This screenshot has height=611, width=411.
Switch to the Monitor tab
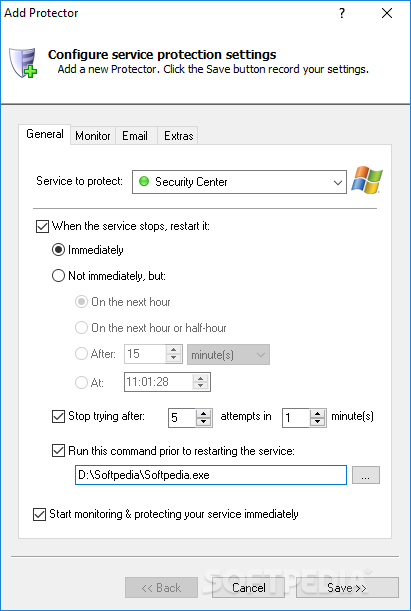93,136
